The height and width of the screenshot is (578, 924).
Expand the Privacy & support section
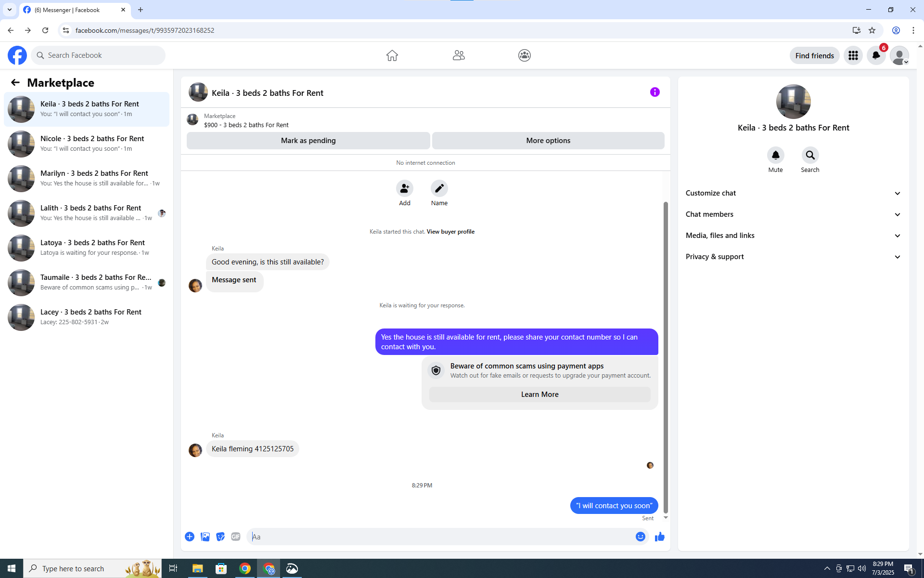point(793,257)
